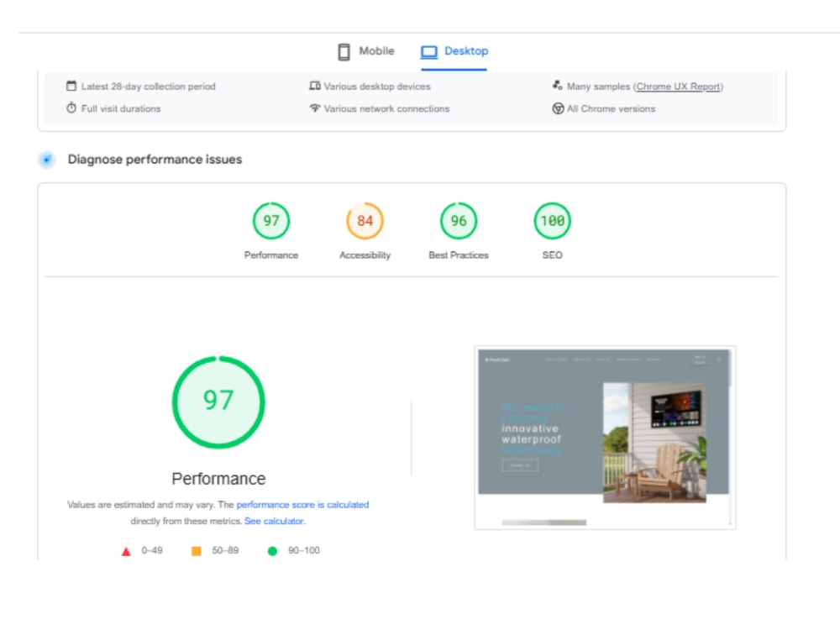Click the Latest 28-day collection period text
840x630 pixels.
pyautogui.click(x=149, y=87)
